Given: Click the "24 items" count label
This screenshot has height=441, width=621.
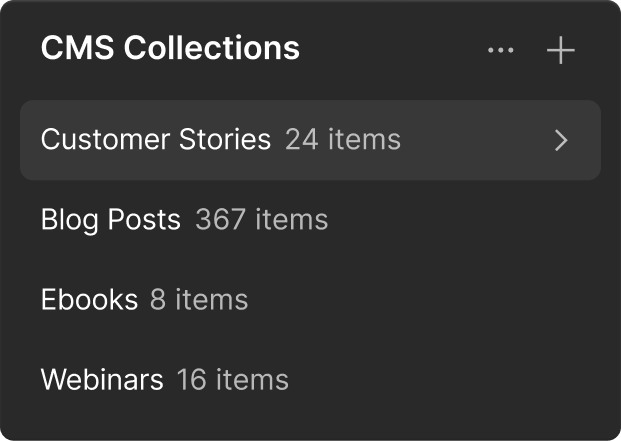Looking at the screenshot, I should coord(343,139).
